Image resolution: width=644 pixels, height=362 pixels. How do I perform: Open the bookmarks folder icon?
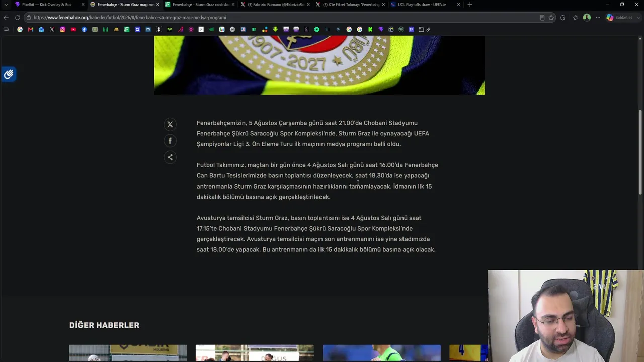tap(421, 29)
